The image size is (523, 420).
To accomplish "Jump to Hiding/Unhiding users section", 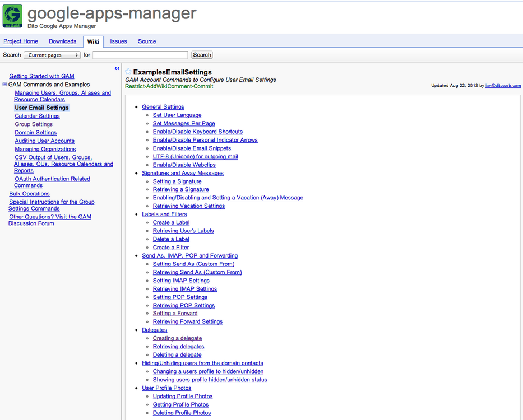I will 202,363.
